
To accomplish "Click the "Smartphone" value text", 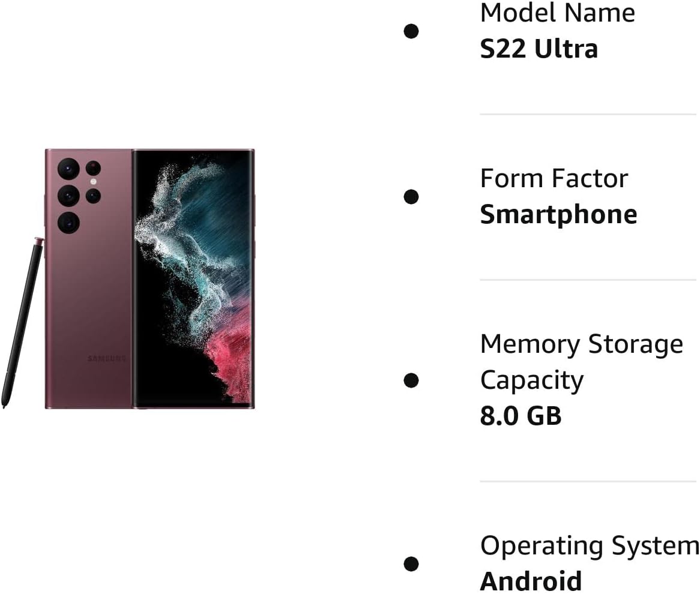I will 558,214.
